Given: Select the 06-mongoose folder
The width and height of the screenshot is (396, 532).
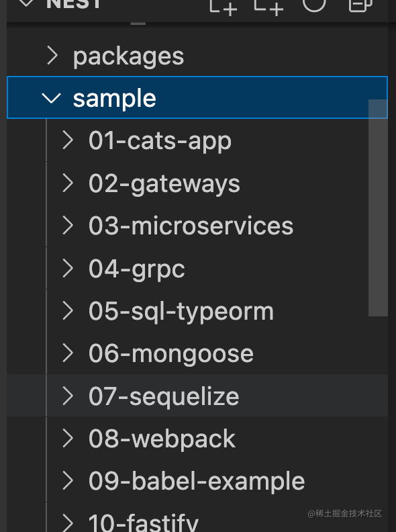Looking at the screenshot, I should coord(171,354).
